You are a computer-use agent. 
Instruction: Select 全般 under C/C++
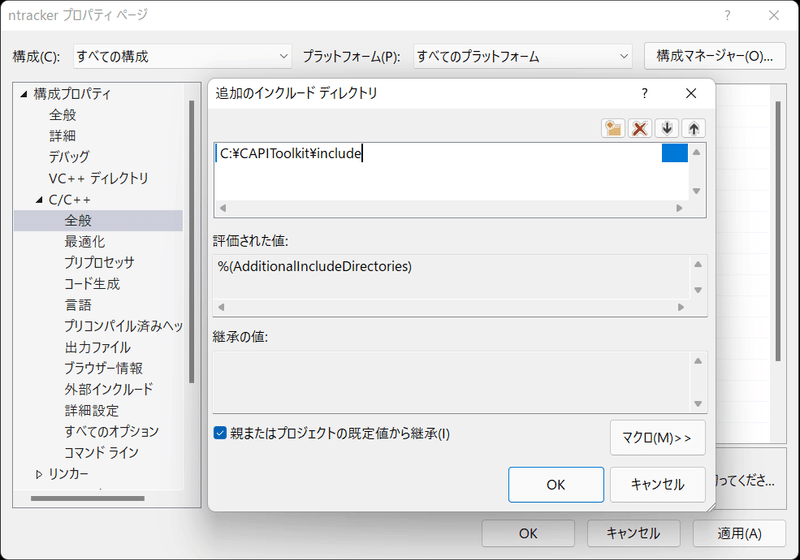point(98,220)
